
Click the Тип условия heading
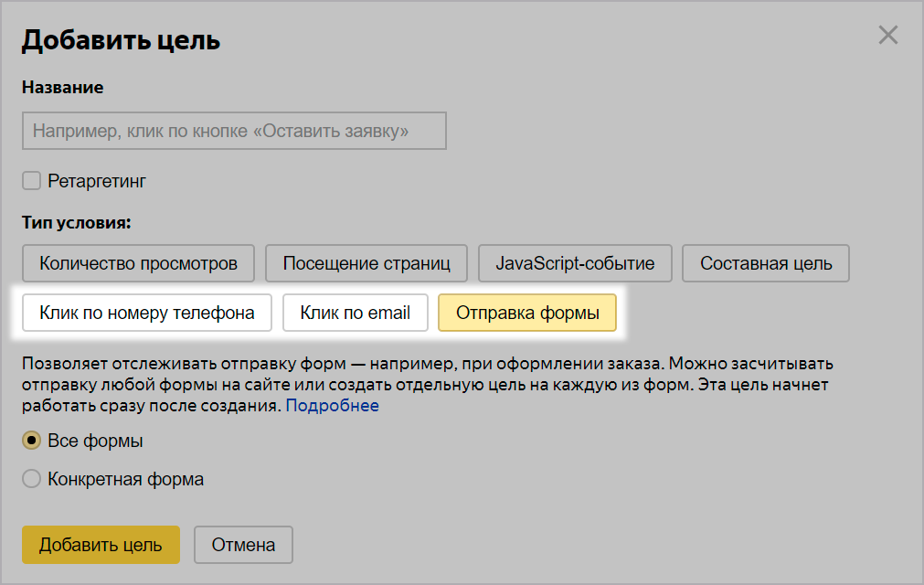tap(77, 222)
